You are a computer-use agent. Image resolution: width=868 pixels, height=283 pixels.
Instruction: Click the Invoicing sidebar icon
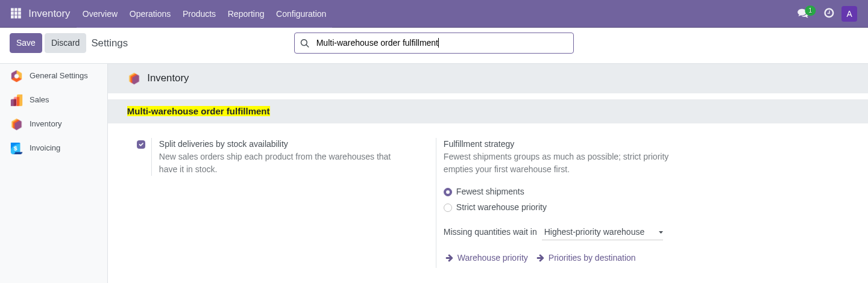click(16, 148)
